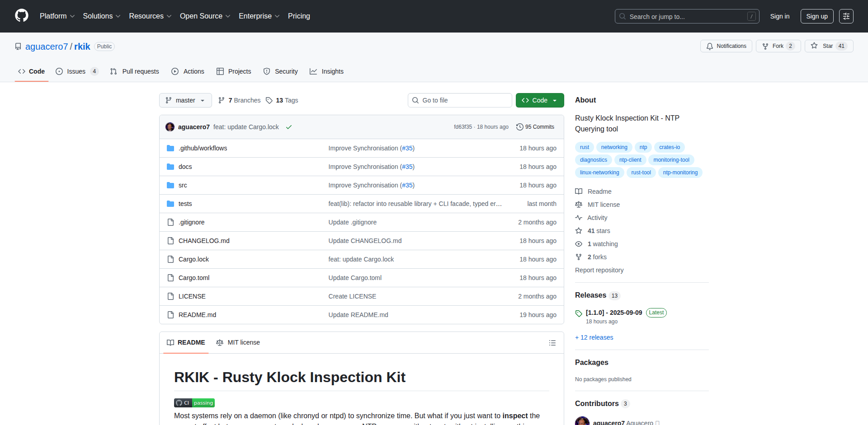
Task: Click the Report repository link
Action: point(599,270)
